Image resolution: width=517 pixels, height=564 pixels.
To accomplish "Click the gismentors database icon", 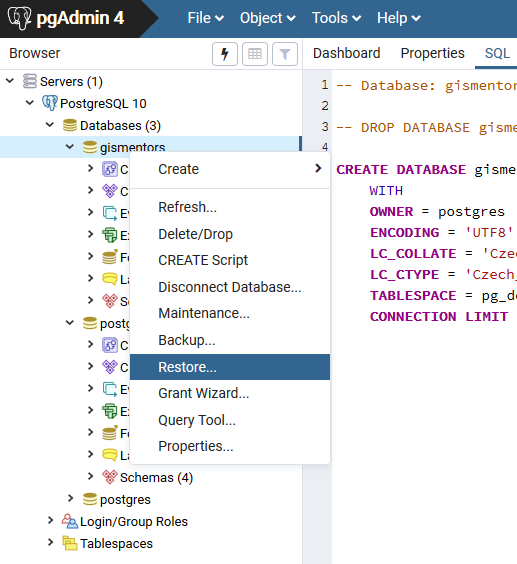I will coord(90,147).
